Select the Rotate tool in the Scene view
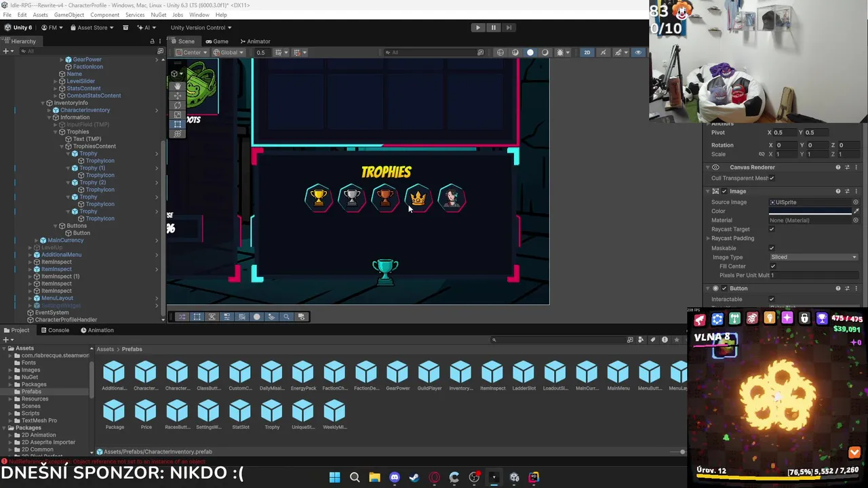868x488 pixels. point(178,105)
